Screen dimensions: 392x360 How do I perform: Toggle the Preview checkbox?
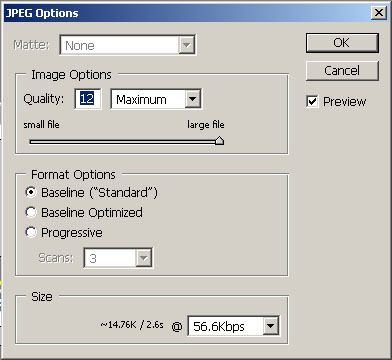tap(312, 101)
